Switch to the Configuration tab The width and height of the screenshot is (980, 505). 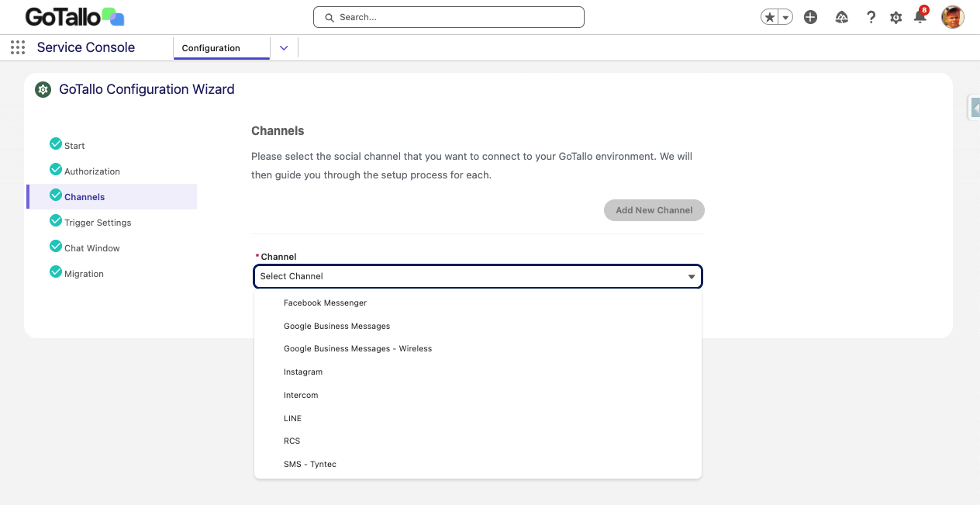click(212, 48)
